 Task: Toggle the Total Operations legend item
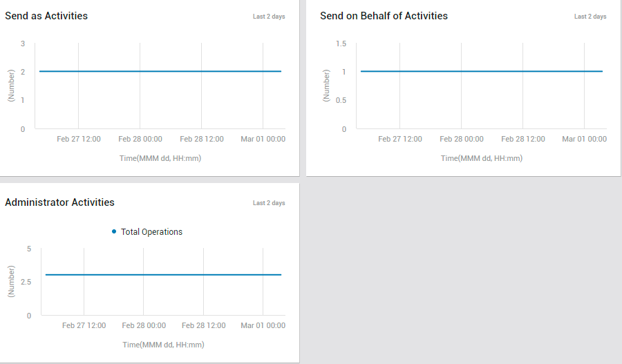point(147,231)
